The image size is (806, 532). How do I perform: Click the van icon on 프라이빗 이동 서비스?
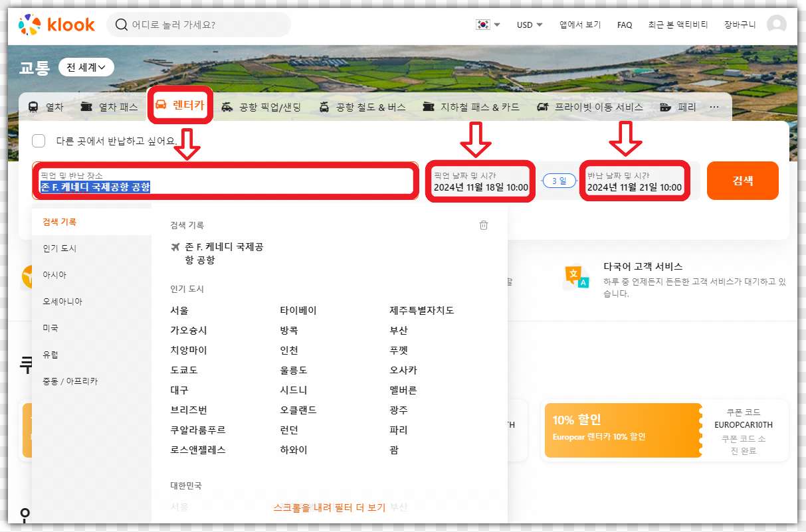tap(543, 107)
